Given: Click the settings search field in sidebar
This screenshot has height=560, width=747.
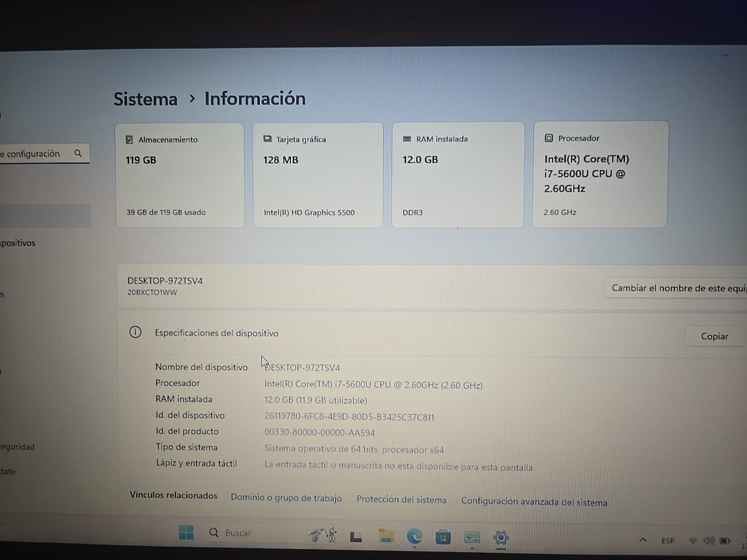Looking at the screenshot, I should tap(44, 153).
